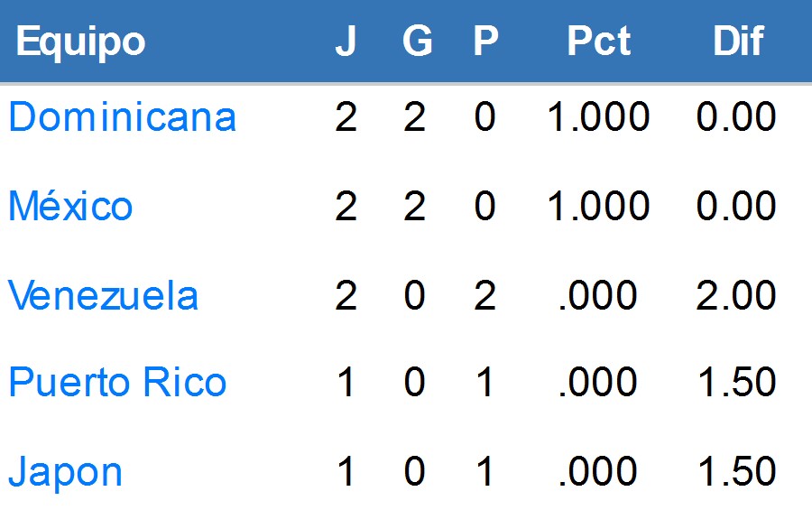Select Venezuela's 2.00 Dif value
Screen dimensions: 812x510
tap(736, 295)
